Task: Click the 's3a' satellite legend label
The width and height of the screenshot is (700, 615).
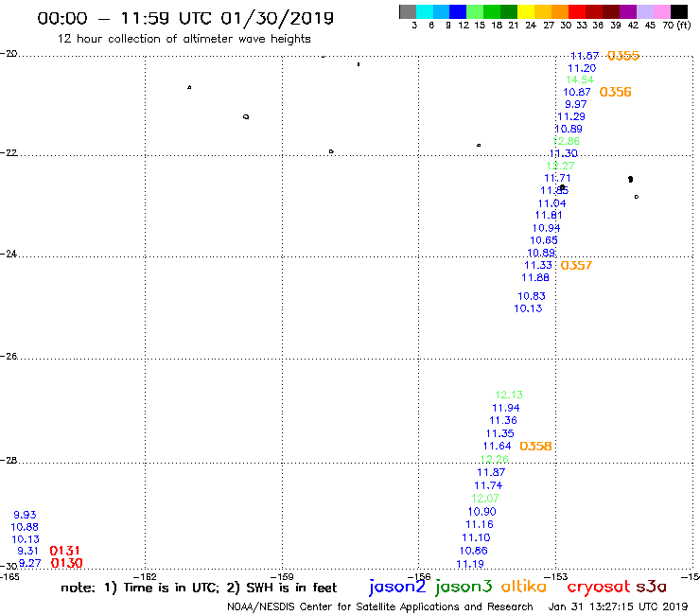Action: click(651, 587)
